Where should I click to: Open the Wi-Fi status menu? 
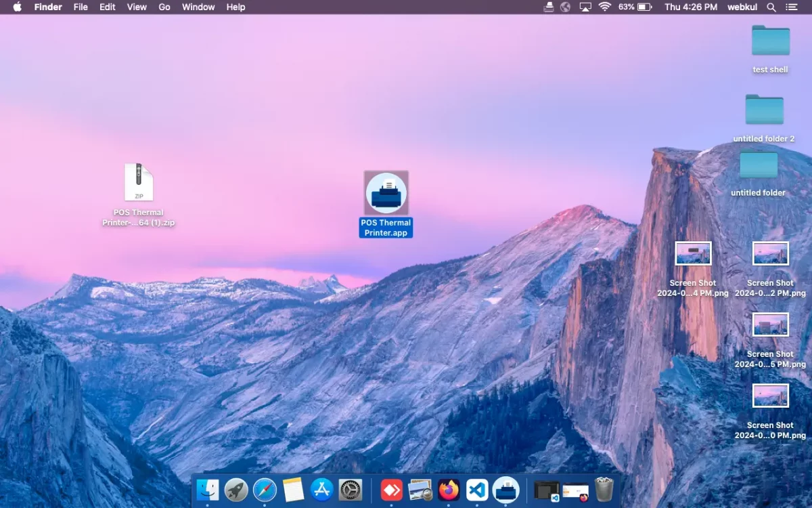604,7
